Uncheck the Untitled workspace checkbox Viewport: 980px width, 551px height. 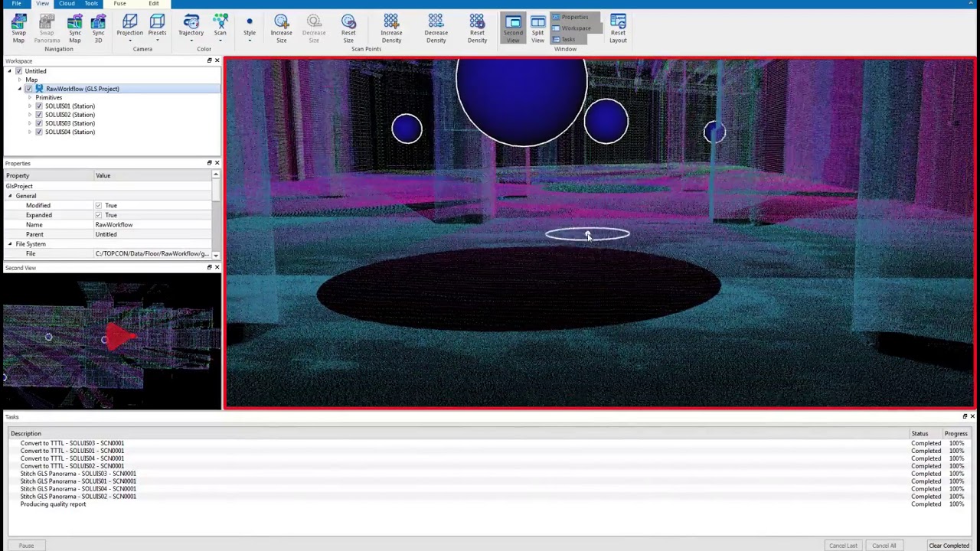[x=18, y=71]
